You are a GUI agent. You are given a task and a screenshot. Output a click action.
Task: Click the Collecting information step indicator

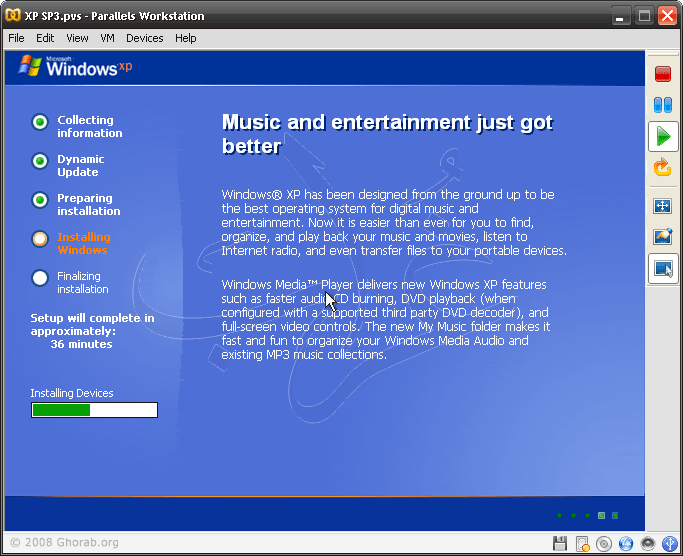click(40, 122)
